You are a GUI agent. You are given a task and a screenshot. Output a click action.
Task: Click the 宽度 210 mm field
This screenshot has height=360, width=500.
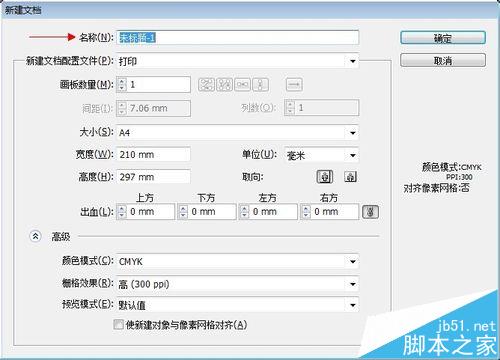pos(153,155)
